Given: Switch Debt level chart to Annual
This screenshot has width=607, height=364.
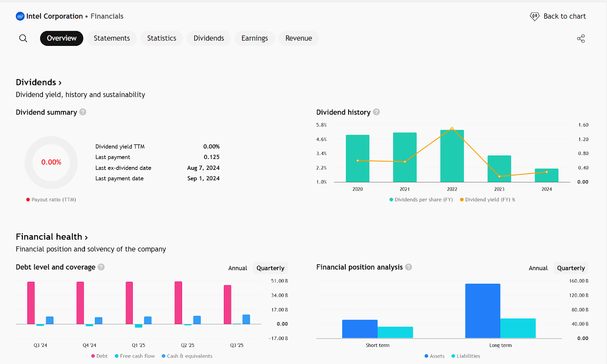Looking at the screenshot, I should tap(237, 268).
